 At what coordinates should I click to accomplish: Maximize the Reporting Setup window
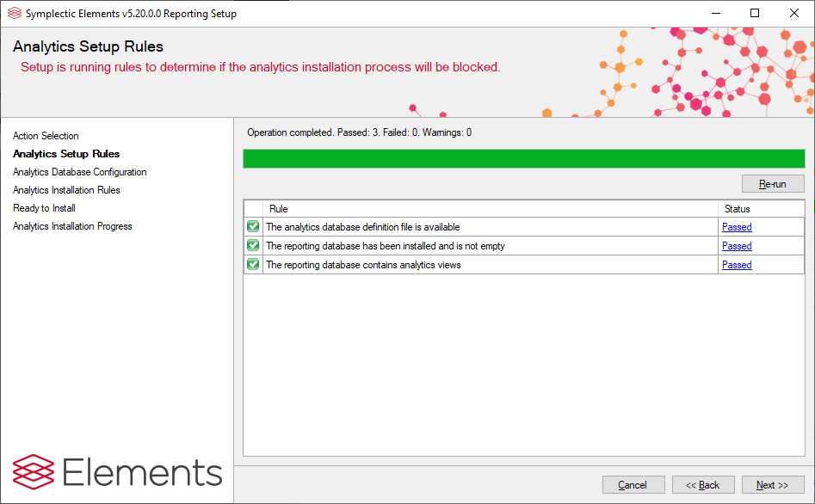(755, 13)
